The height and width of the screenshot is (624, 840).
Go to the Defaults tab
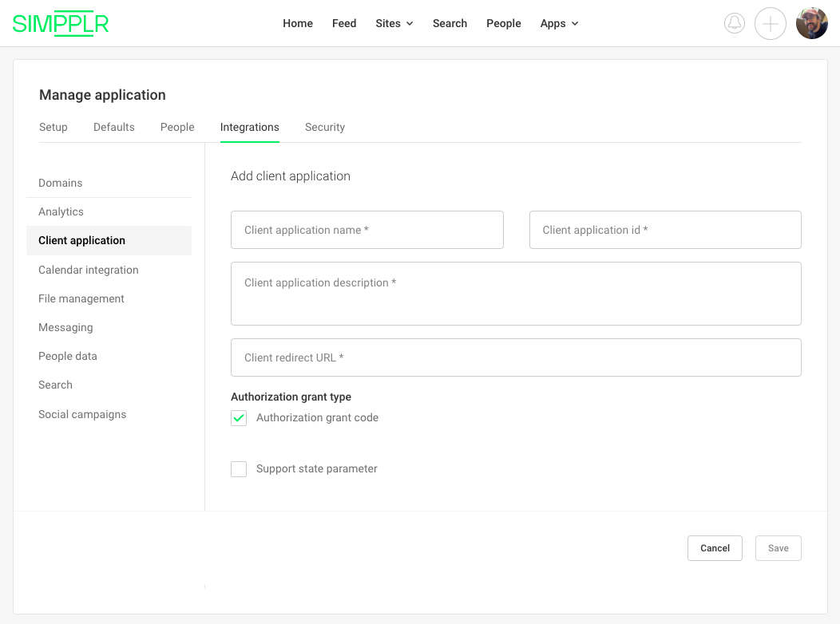(113, 127)
